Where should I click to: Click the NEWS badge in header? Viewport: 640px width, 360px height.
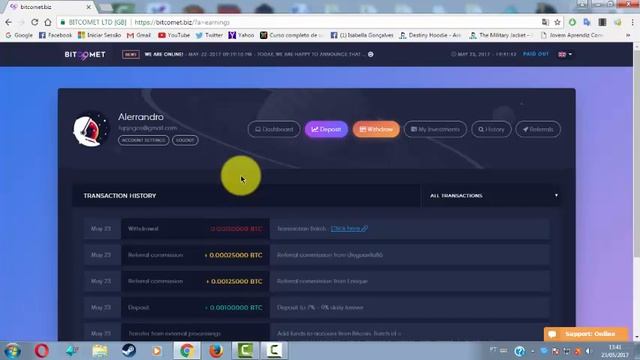pos(131,54)
